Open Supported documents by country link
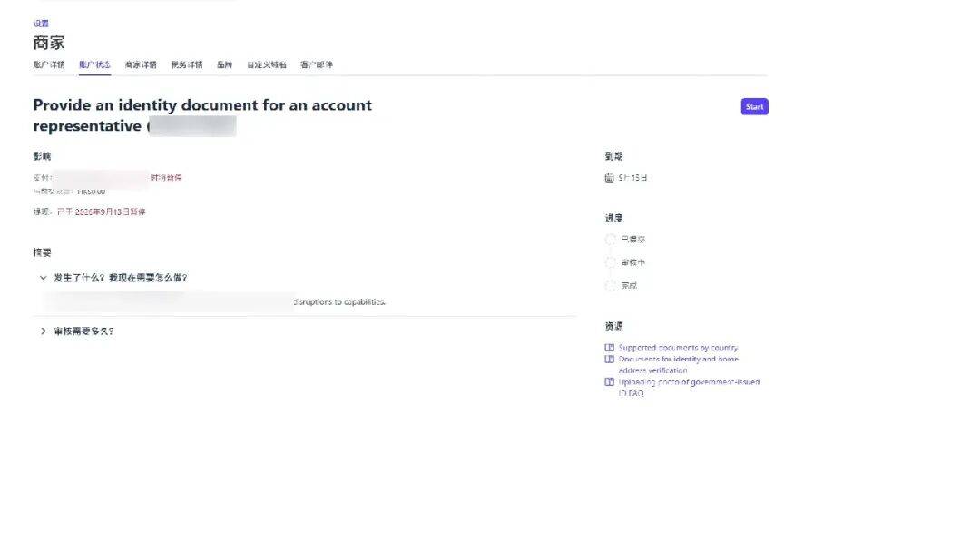 coord(678,348)
